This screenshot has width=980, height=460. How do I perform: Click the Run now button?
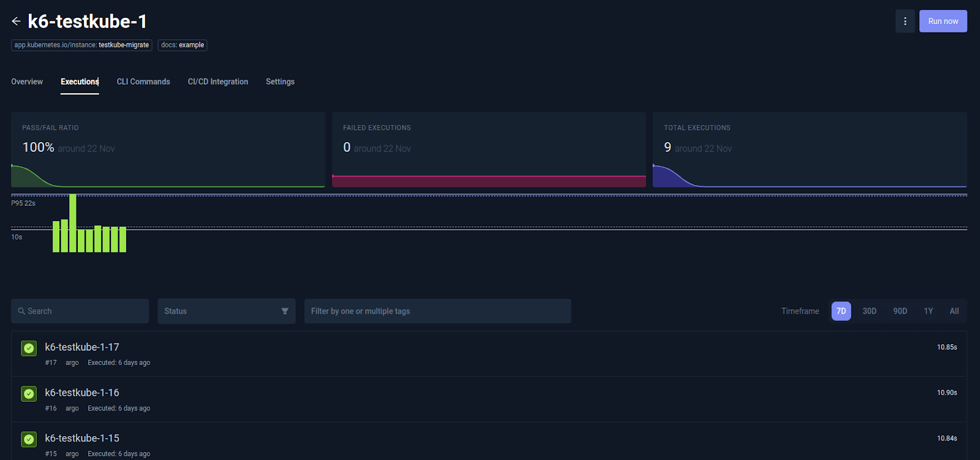click(943, 21)
